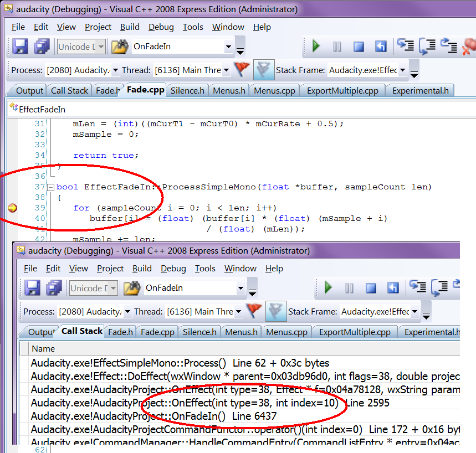Click Save icon in bottom window toolbar
Screen dimensions: 476x453
pos(32,287)
